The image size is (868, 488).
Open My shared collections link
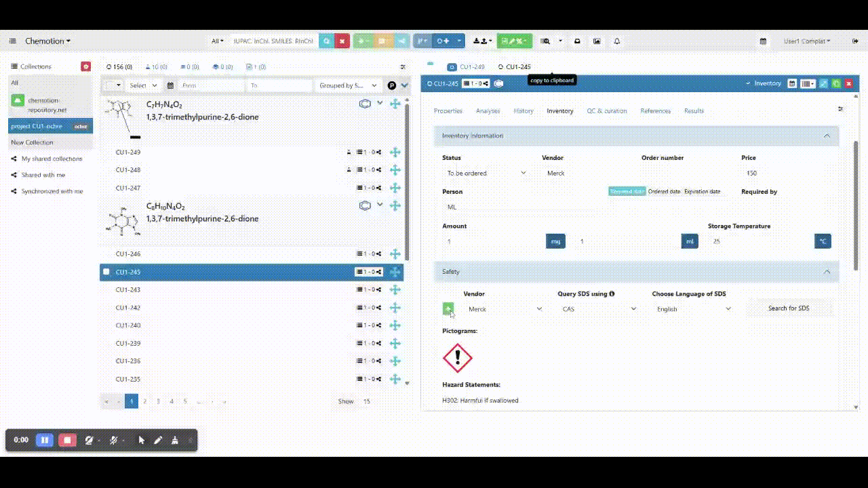click(x=52, y=159)
